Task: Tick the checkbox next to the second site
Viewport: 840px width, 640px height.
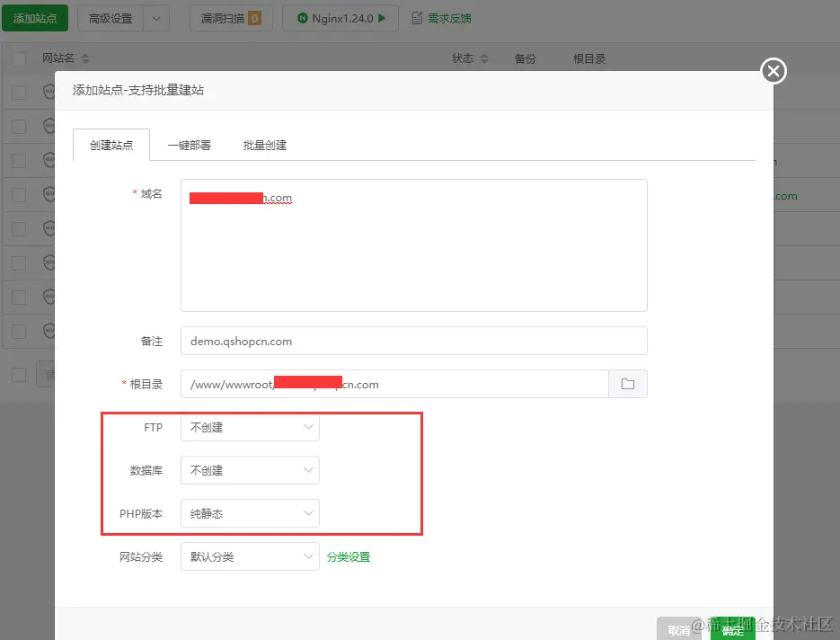Action: [18, 126]
